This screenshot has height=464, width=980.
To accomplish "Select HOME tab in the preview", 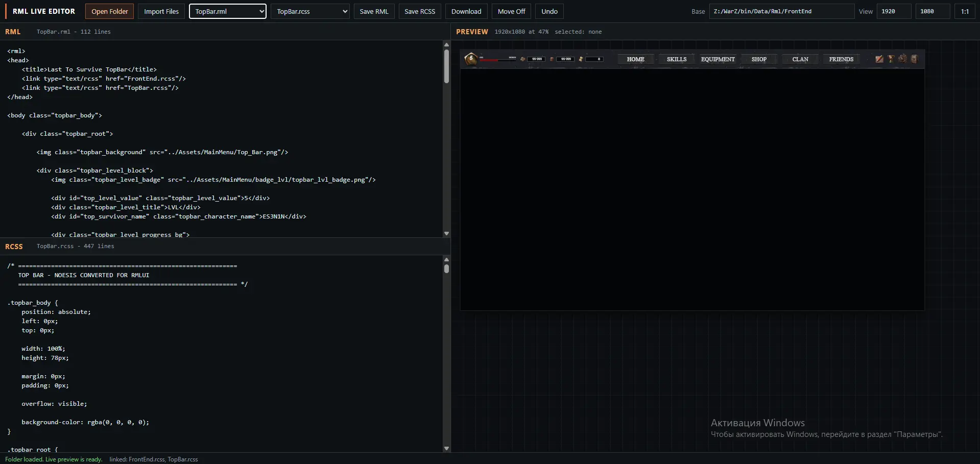I will [x=636, y=59].
